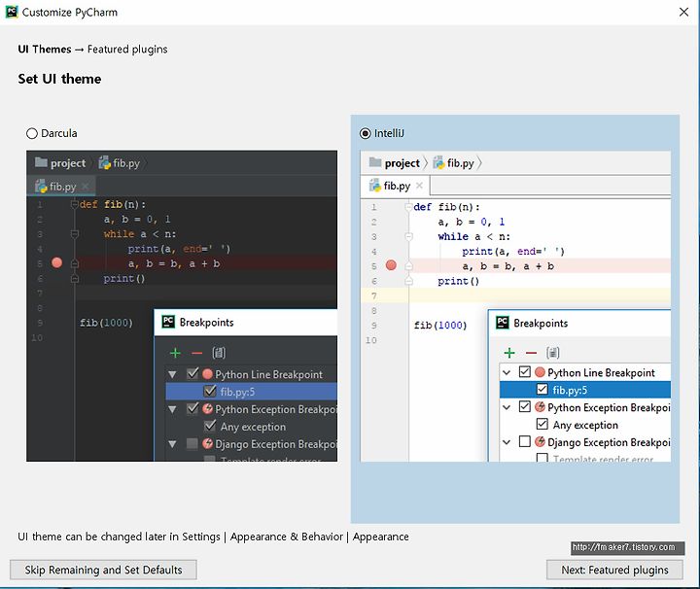Image resolution: width=700 pixels, height=589 pixels.
Task: Click the red breakpoint dot in Darcula preview
Action: [x=56, y=262]
